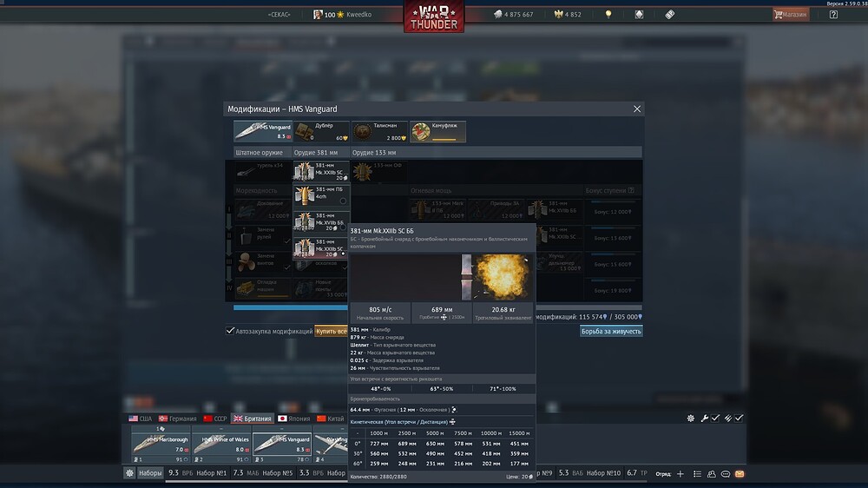Screen dimensions: 868x488
Task: Open the Отладка машин modification
Action: [x=263, y=288]
